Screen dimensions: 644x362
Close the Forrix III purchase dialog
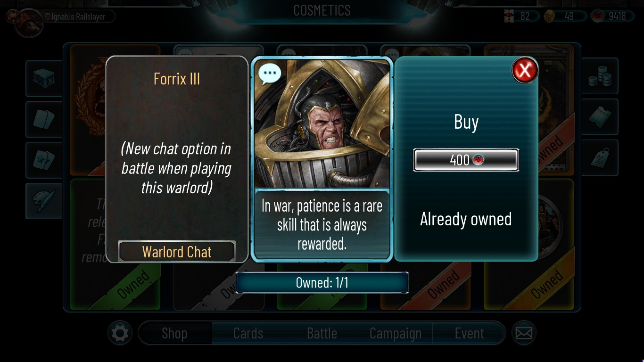(525, 71)
